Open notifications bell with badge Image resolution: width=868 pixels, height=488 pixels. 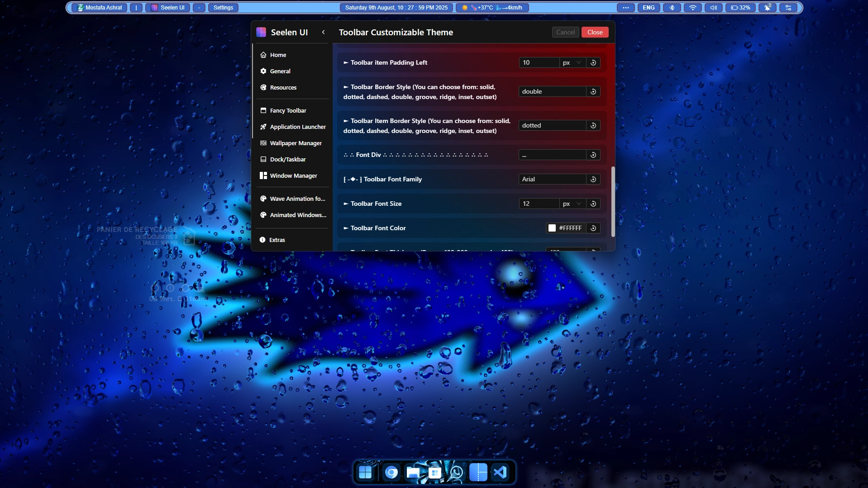pos(768,8)
